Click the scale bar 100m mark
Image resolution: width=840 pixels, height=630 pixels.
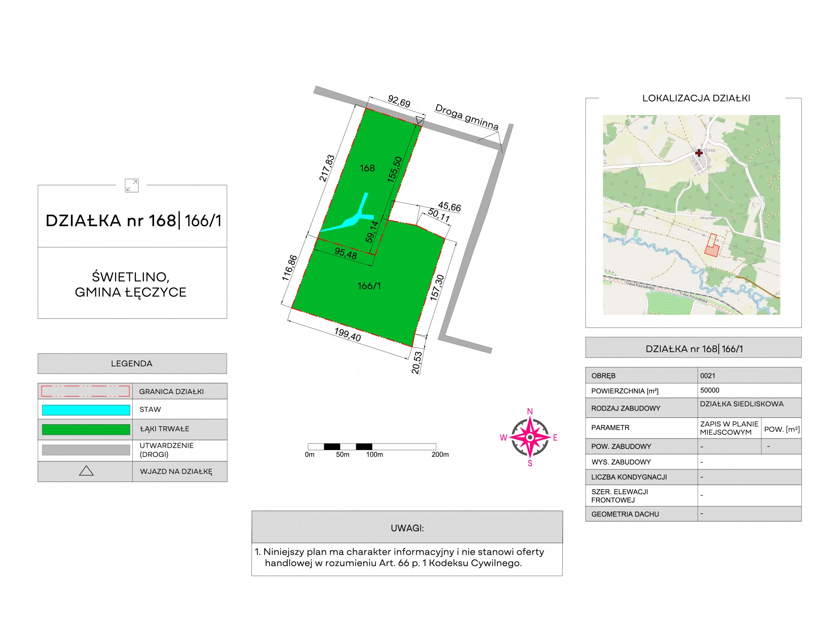(x=374, y=454)
